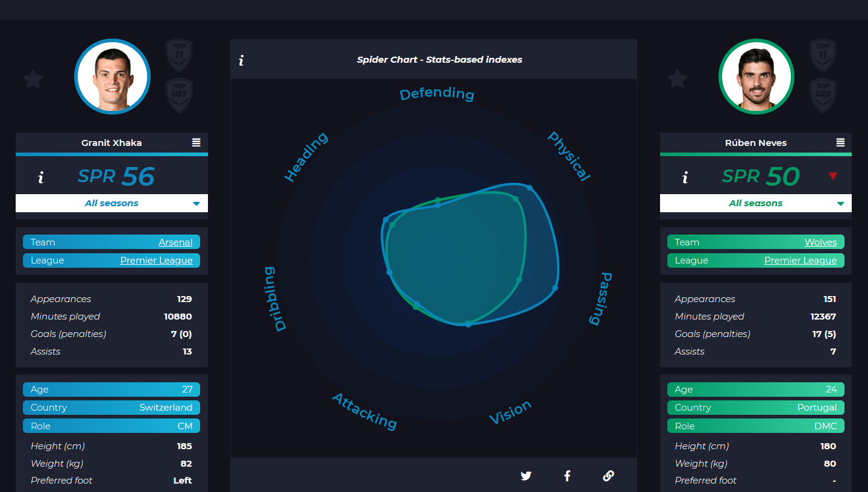Click Neves' Age row showing 24

tap(756, 389)
